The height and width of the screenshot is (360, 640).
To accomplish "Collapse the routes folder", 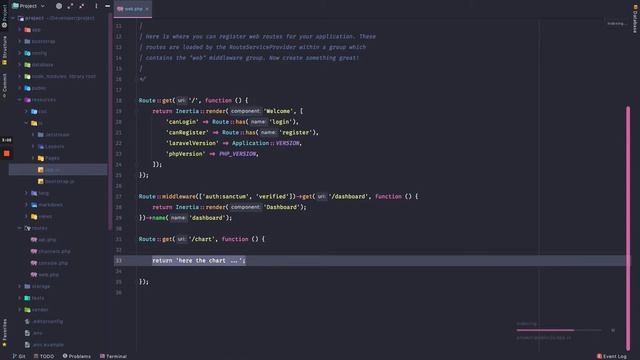I will click(20, 228).
